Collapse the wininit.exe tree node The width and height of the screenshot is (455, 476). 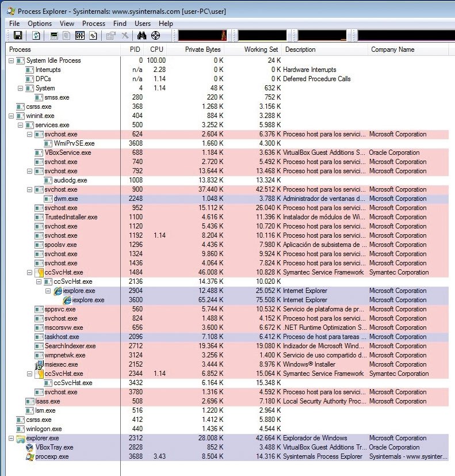(x=12, y=116)
